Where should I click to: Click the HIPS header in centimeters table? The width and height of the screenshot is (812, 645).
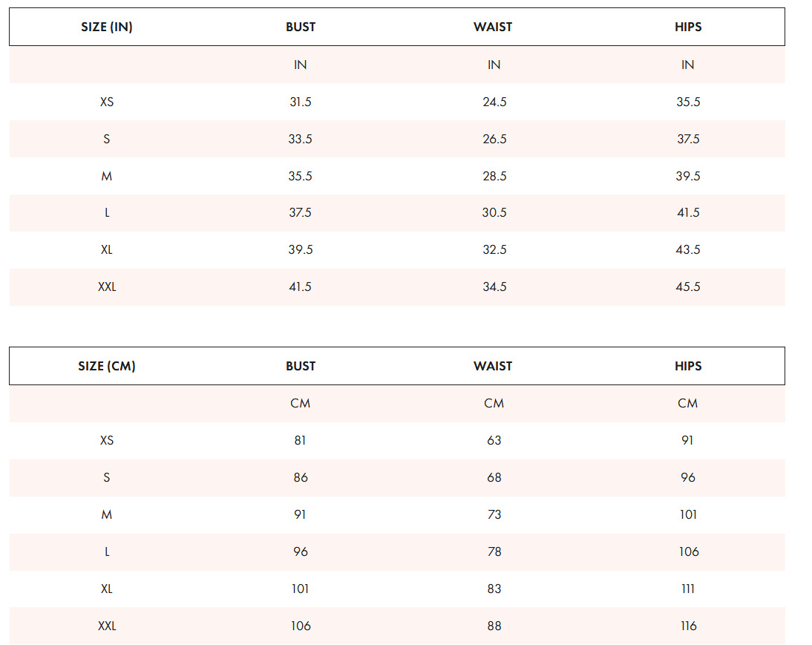point(688,366)
